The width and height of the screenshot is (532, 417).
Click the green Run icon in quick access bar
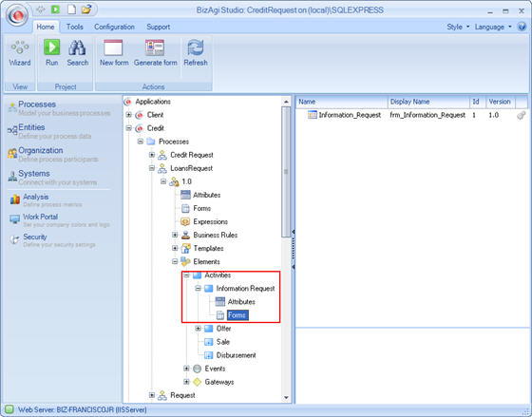[x=55, y=9]
